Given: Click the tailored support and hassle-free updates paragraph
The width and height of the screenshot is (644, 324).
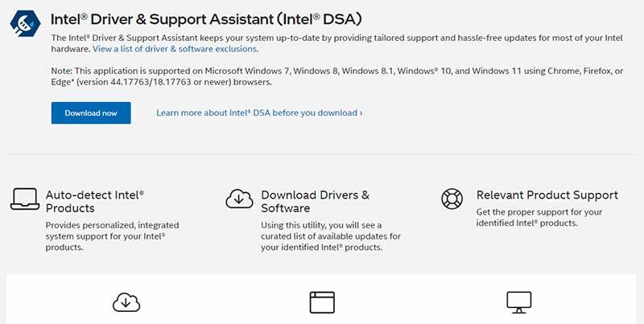Looking at the screenshot, I should point(336,43).
